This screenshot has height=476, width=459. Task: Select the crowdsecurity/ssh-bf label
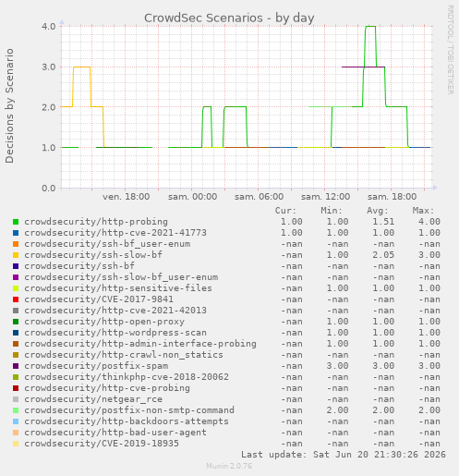point(79,266)
